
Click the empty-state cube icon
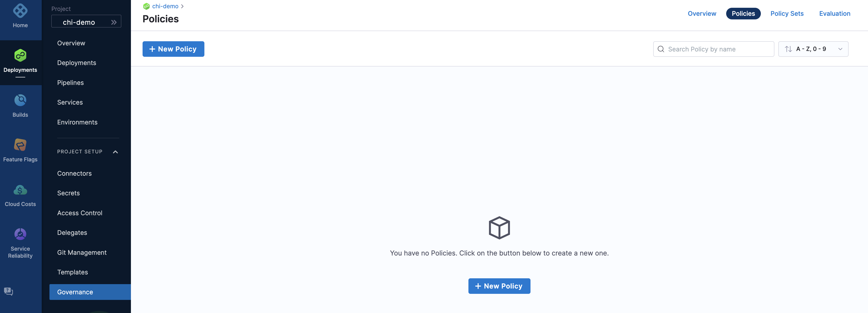[499, 228]
